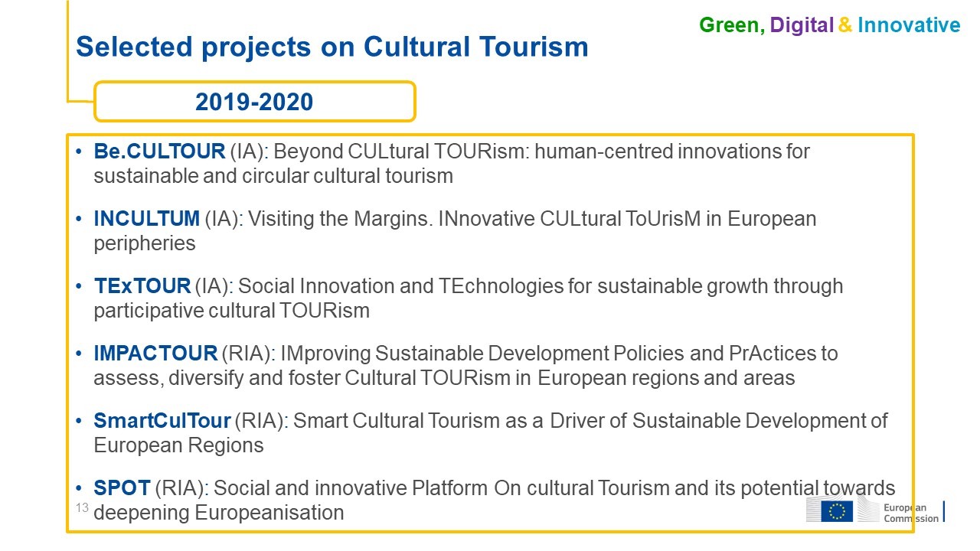Click the "peripheries" line under INCULTUM
980x551 pixels.
pyautogui.click(x=145, y=243)
